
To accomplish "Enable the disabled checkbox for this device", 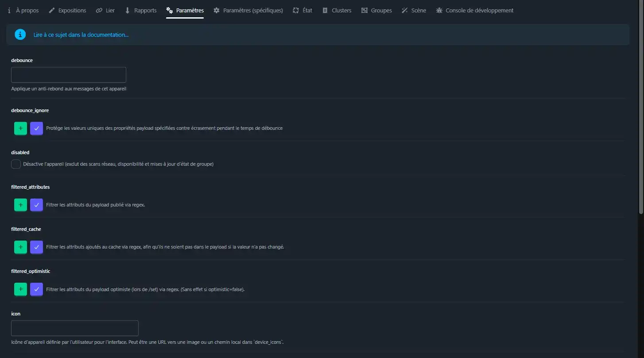I will coord(16,164).
